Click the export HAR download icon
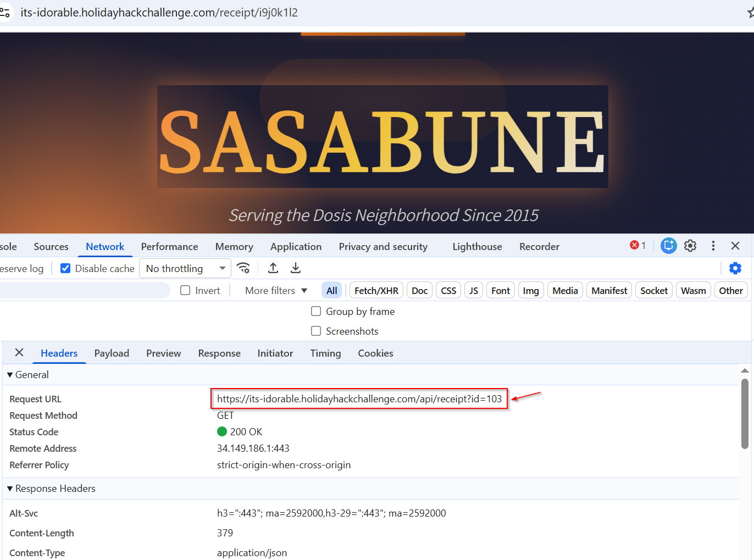 [x=296, y=268]
